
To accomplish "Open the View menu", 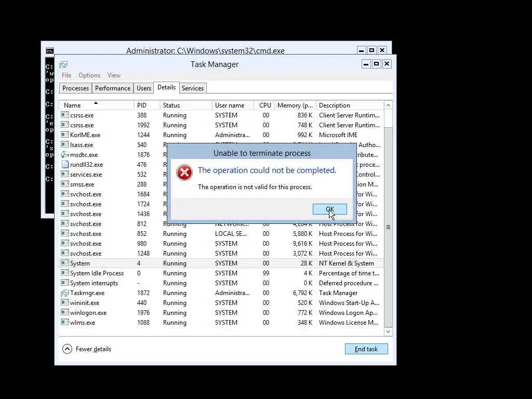I will click(114, 75).
